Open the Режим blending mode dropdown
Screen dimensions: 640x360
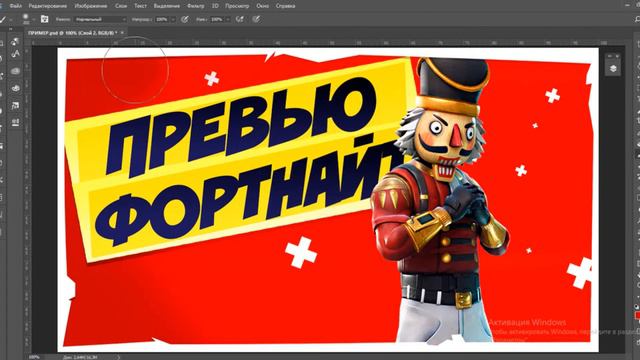click(101, 19)
